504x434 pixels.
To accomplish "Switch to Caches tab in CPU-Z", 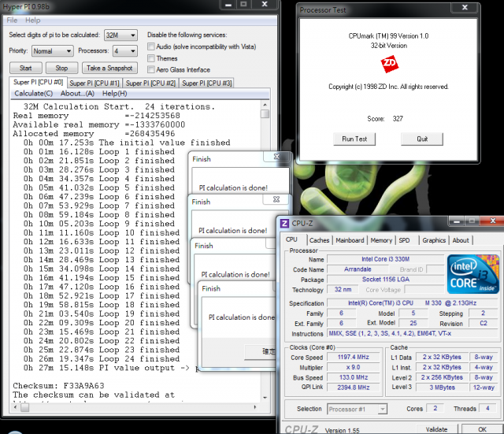I will 319,240.
